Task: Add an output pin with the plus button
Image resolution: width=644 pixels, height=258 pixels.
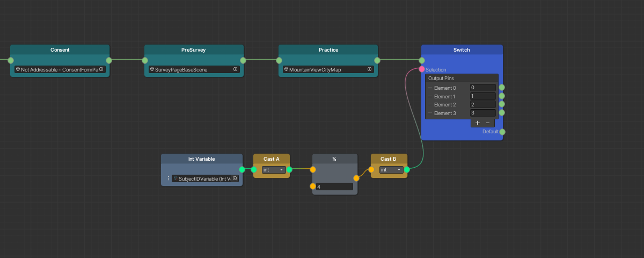Action: point(478,123)
